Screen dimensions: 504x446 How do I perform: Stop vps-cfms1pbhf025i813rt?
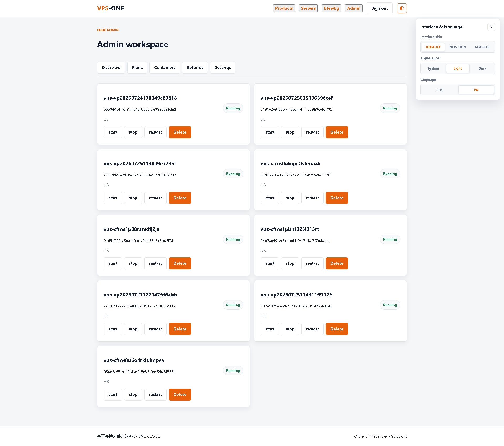(x=290, y=263)
